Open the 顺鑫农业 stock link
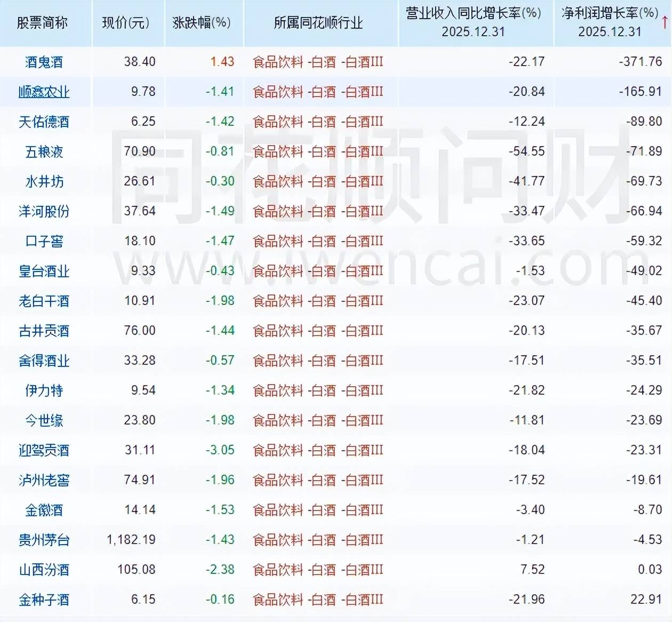This screenshot has height=622, width=672. point(44,92)
